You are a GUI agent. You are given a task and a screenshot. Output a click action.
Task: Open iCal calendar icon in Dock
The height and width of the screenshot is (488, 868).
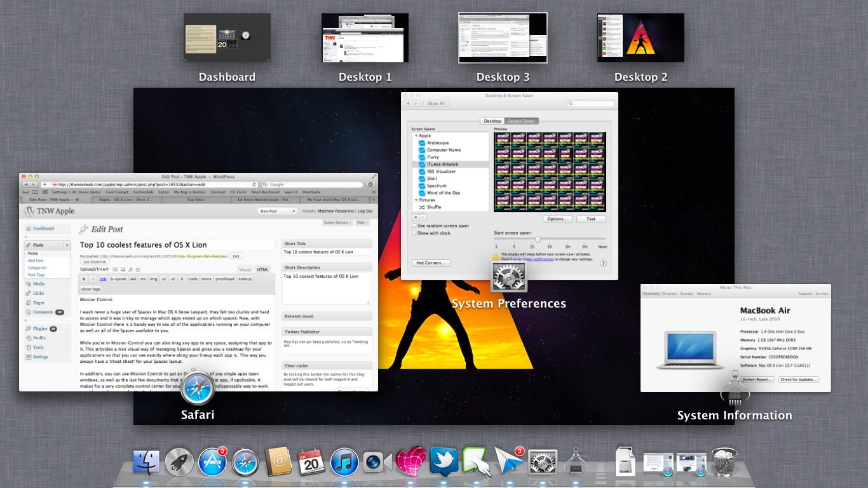click(311, 462)
